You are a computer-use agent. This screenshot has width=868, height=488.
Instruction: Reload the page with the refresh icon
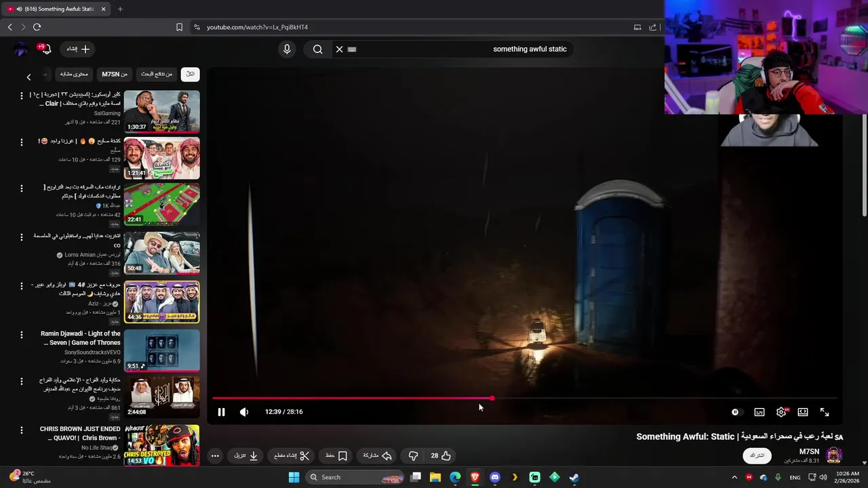37,27
